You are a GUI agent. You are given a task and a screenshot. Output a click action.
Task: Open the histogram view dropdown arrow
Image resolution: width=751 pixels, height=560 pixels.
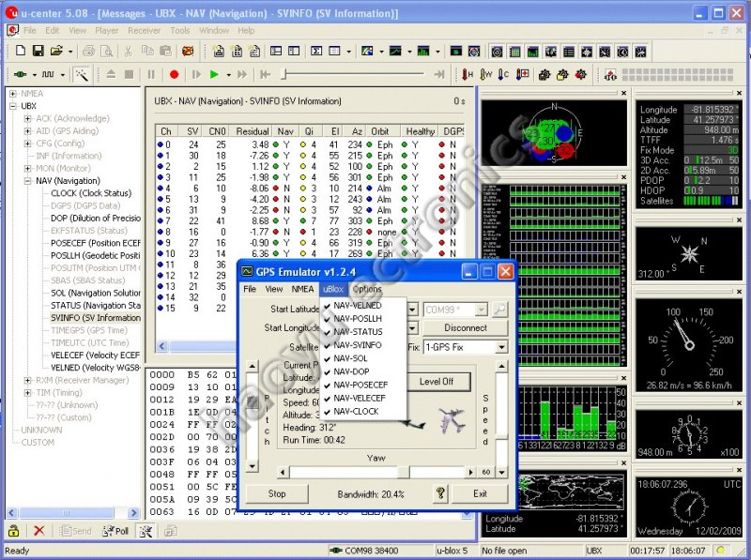point(437,52)
